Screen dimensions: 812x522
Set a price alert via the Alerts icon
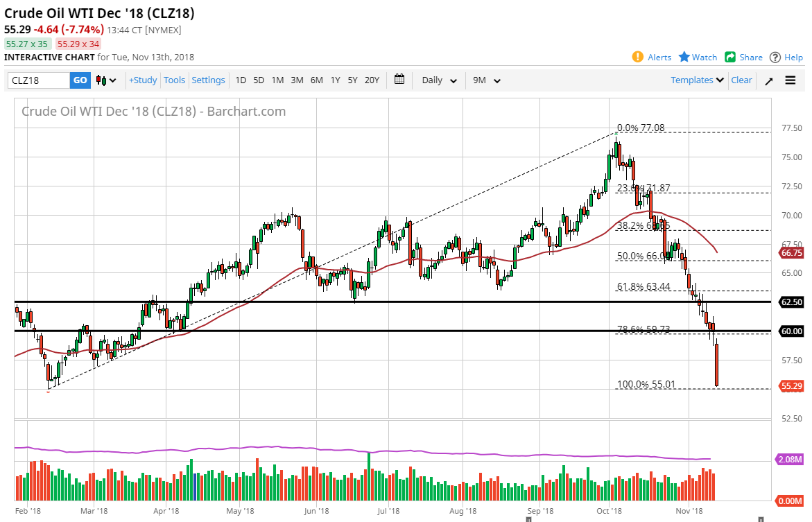click(650, 57)
